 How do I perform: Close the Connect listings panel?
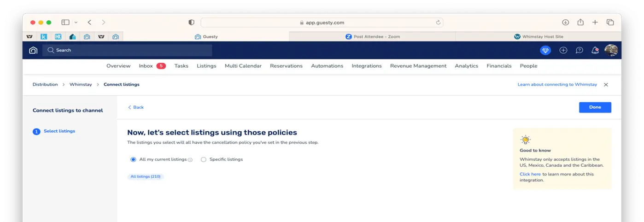(606, 85)
